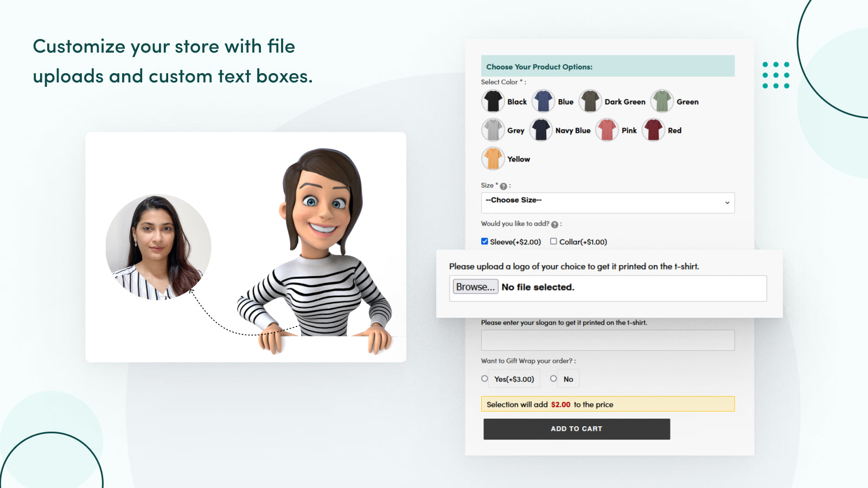The image size is (868, 488).
Task: Uncheck the Sleeve(+$2.00) checkbox
Action: coord(484,241)
